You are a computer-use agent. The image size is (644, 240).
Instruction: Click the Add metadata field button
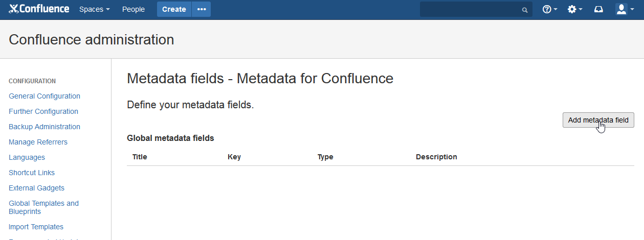598,120
